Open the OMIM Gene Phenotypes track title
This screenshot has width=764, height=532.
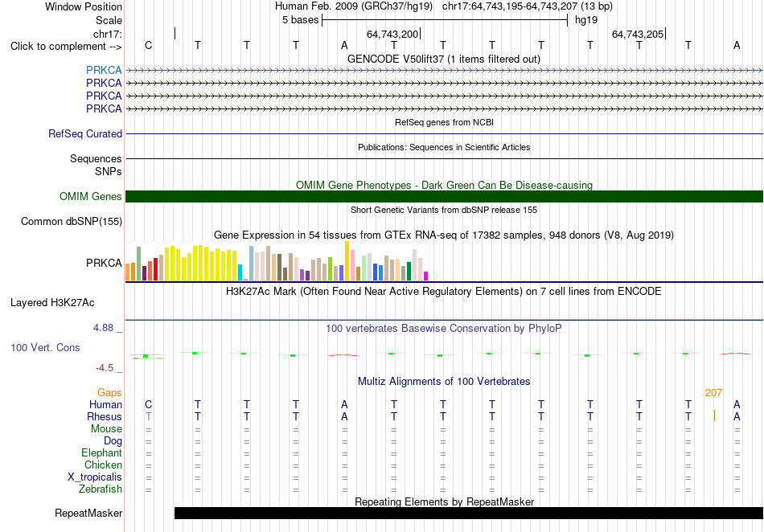pos(444,185)
